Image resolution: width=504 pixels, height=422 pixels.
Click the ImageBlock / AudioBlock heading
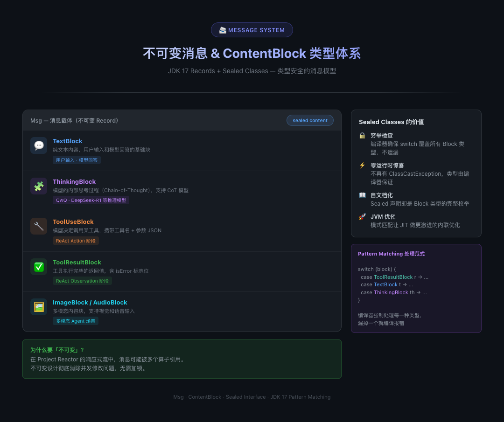tap(90, 302)
